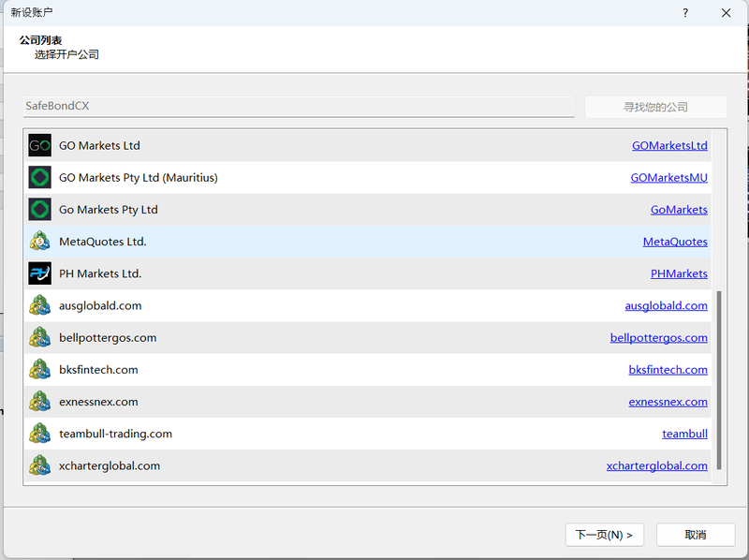The height and width of the screenshot is (560, 749).
Task: Click the PH Markets Ltd. logo icon
Action: point(39,273)
